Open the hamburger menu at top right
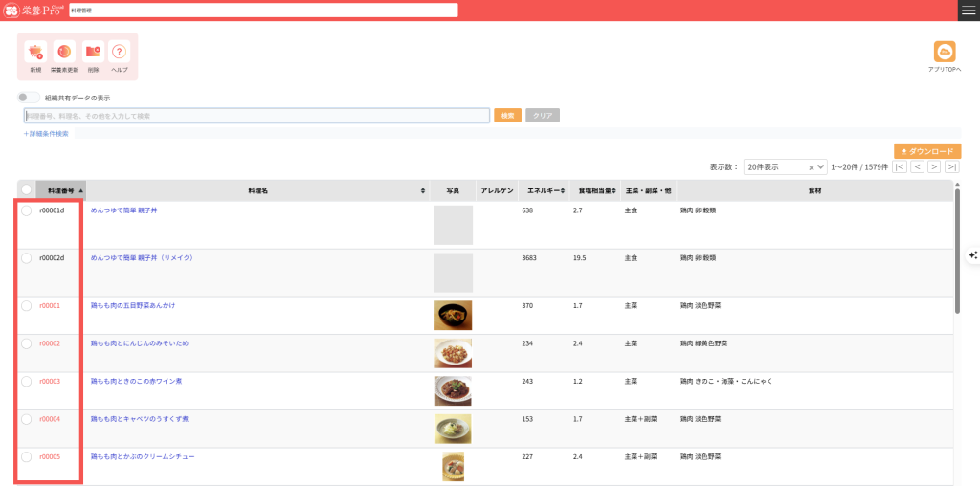980x486 pixels. click(x=968, y=10)
